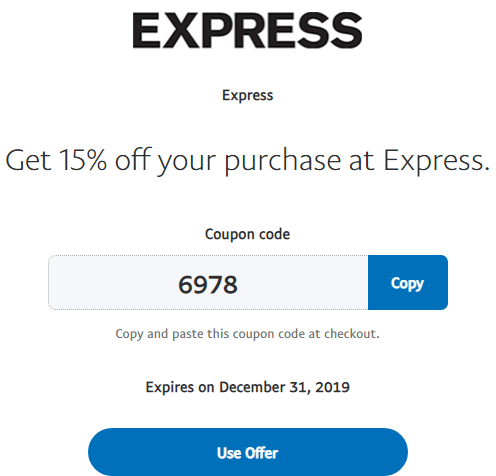
Task: Click the first E of the EXPRESS logo
Action: (147, 30)
